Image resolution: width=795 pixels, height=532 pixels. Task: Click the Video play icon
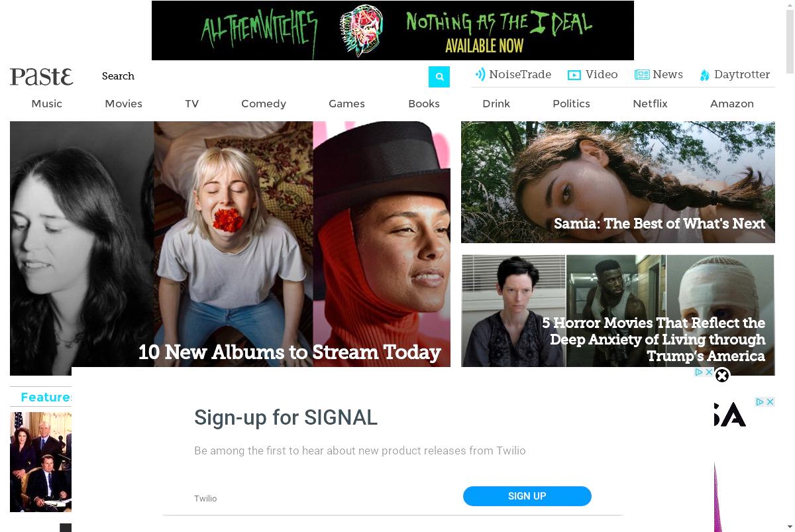574,76
